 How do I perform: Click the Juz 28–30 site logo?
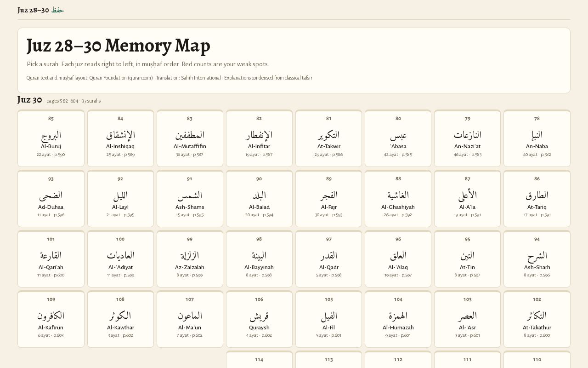tap(40, 10)
